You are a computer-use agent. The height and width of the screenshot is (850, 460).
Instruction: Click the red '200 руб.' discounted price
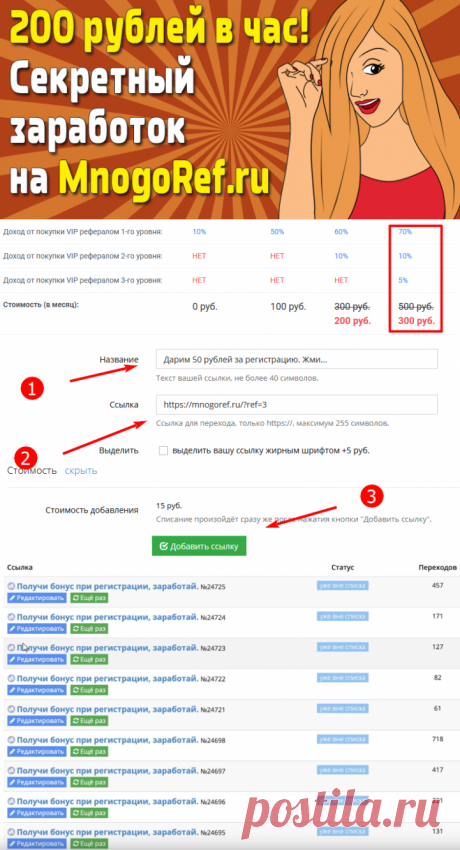coord(353,320)
